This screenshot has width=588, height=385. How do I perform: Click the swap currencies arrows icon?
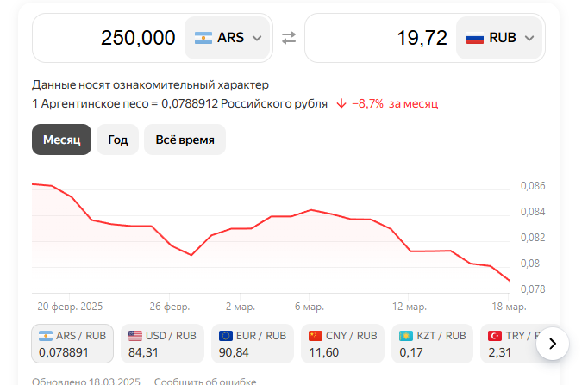[x=289, y=38]
